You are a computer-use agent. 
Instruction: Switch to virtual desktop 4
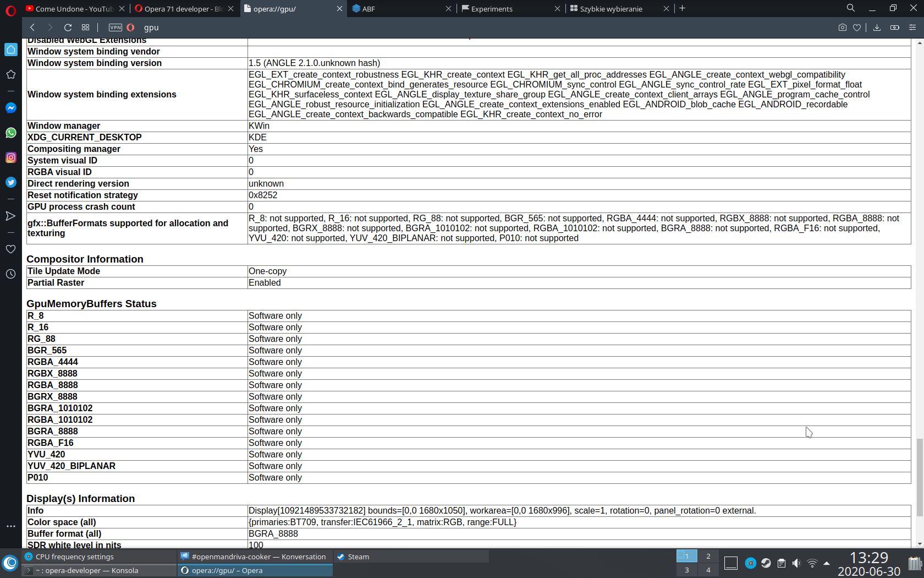[708, 570]
